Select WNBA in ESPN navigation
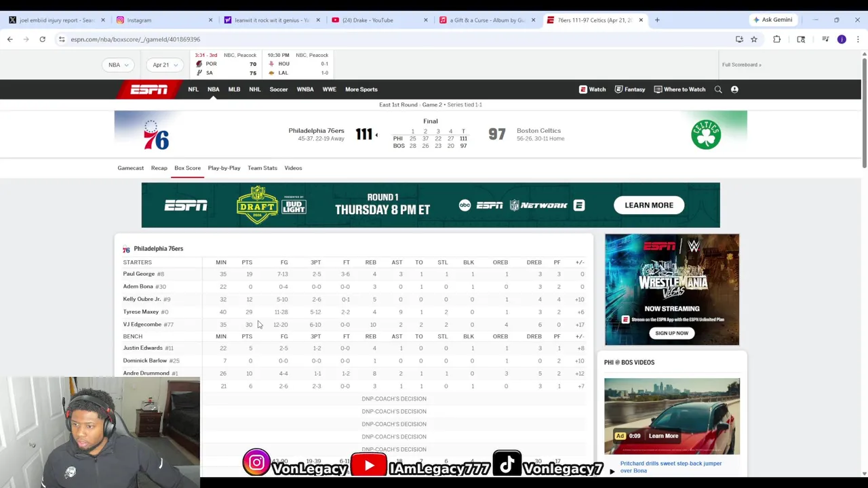This screenshot has width=868, height=488. [x=305, y=89]
